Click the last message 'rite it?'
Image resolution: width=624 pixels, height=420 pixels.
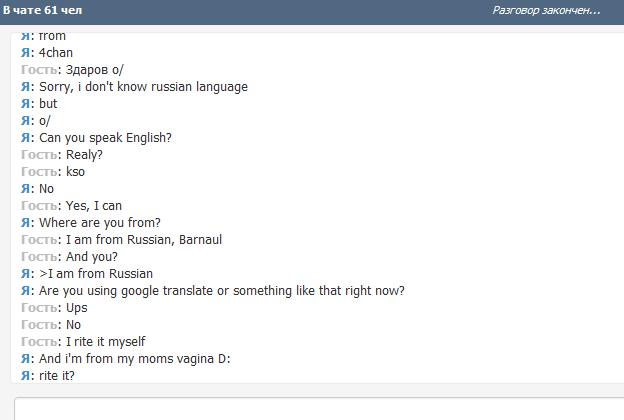coord(56,375)
